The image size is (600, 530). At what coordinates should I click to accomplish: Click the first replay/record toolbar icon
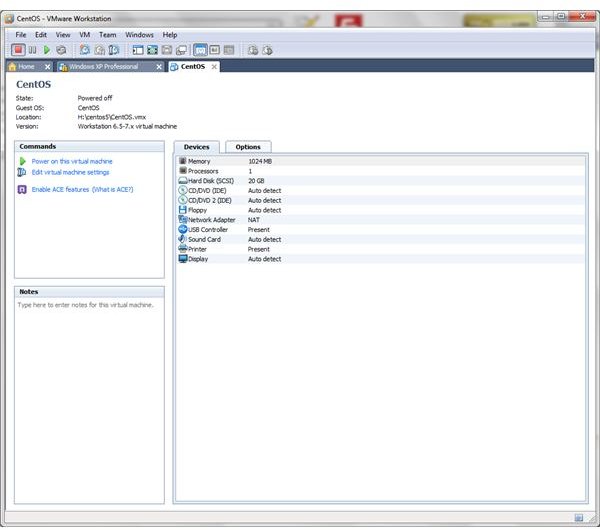pos(253,50)
